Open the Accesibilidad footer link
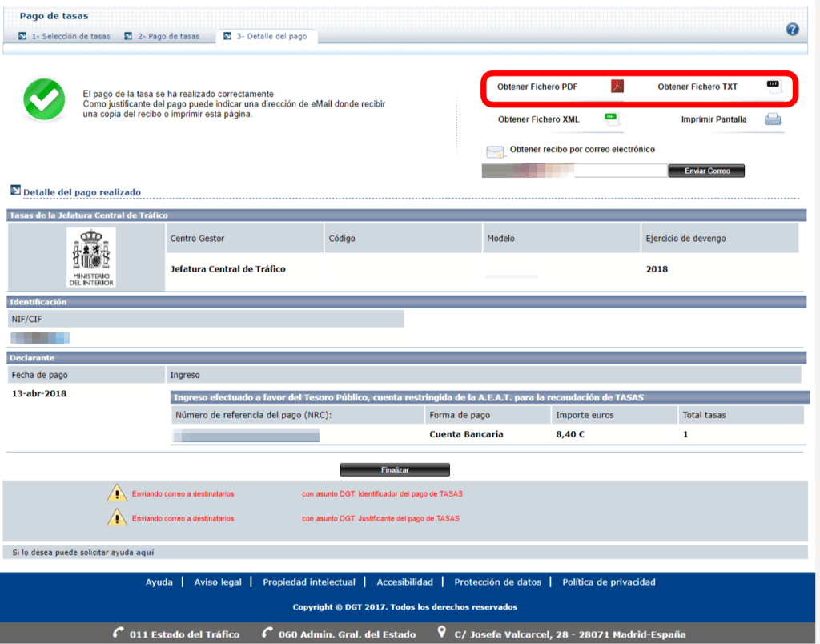 pos(404,582)
